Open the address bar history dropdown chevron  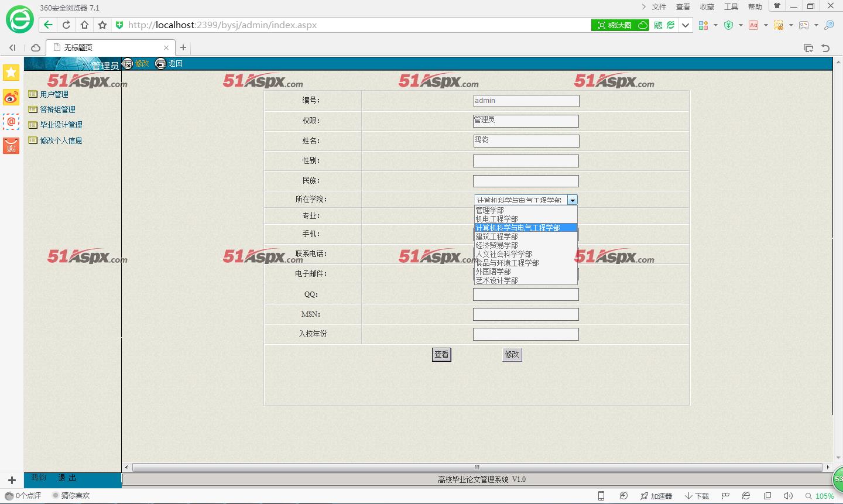686,25
